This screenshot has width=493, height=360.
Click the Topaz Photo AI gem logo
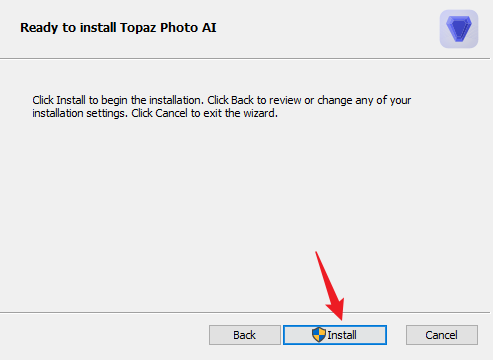(x=459, y=29)
